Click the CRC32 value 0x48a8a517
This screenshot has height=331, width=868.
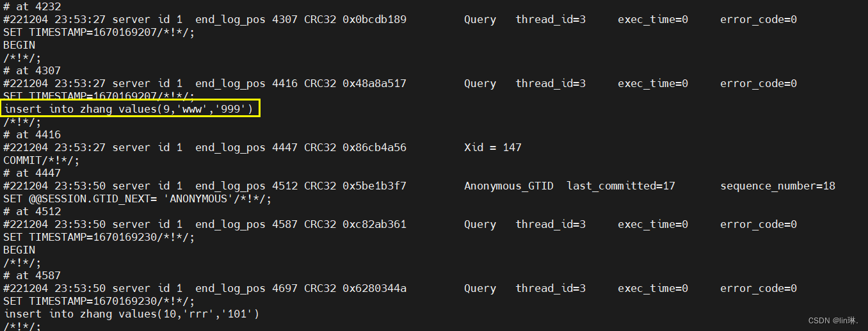[374, 84]
